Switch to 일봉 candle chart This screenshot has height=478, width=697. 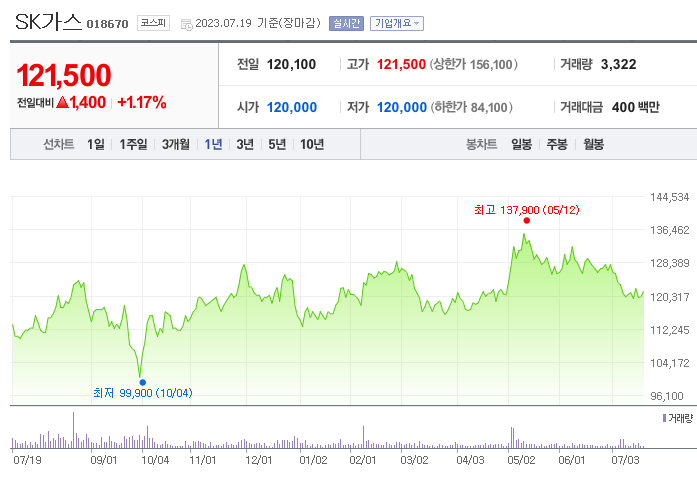[x=521, y=144]
